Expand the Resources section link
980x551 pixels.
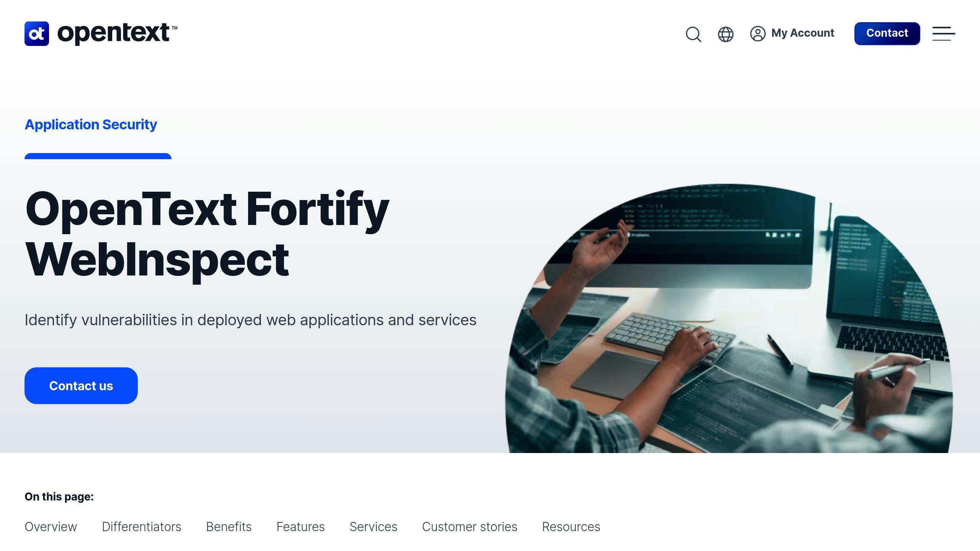[x=571, y=526]
